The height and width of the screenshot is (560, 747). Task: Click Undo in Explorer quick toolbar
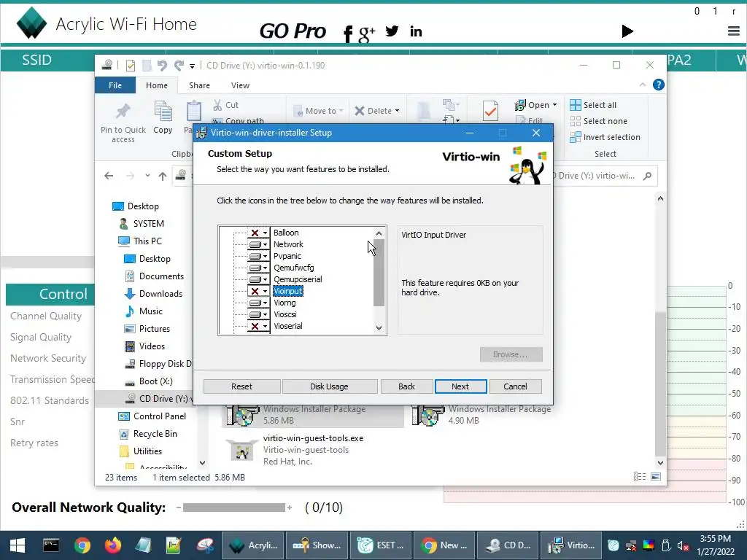pos(162,65)
